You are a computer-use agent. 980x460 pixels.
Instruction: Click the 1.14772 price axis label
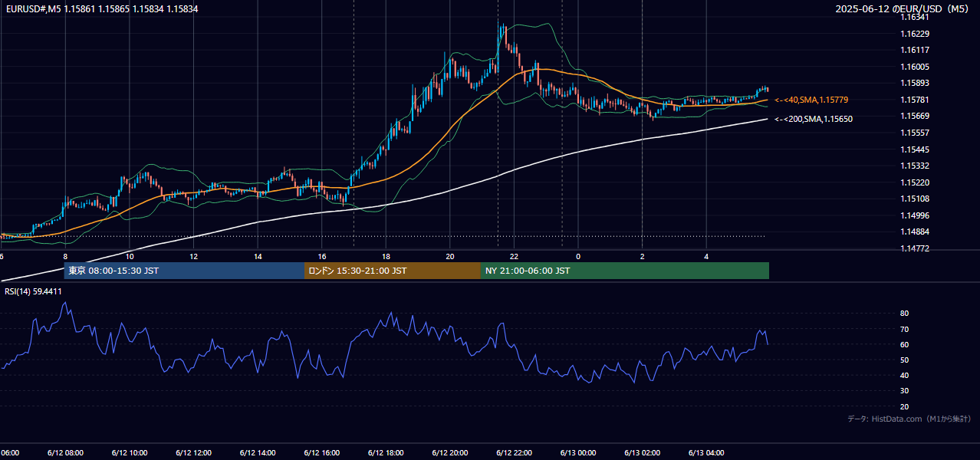coord(916,248)
